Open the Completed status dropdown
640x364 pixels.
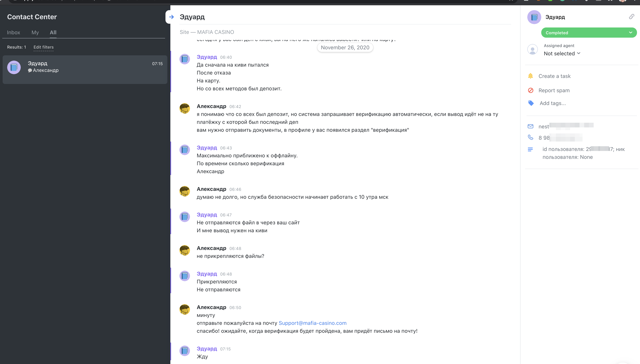point(589,33)
